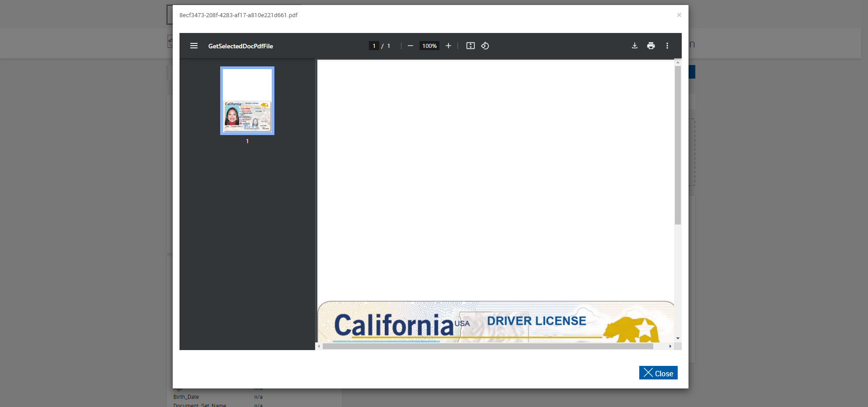Edit the current page number field
The image size is (868, 407).
[374, 46]
